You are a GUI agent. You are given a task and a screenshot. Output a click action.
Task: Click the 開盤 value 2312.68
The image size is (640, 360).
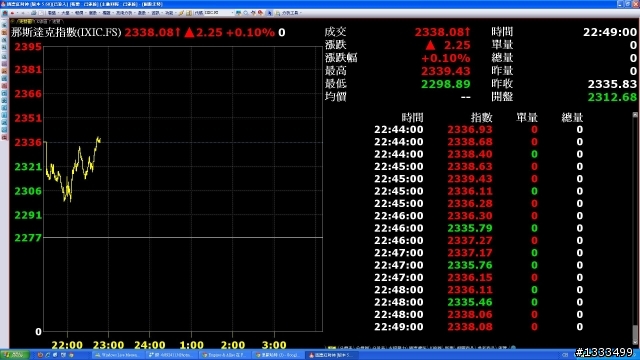click(x=612, y=97)
